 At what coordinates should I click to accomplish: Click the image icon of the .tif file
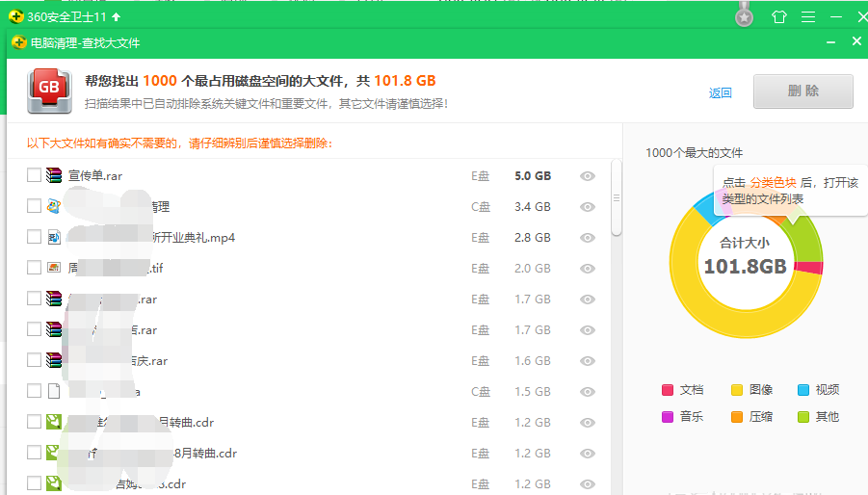tap(54, 268)
